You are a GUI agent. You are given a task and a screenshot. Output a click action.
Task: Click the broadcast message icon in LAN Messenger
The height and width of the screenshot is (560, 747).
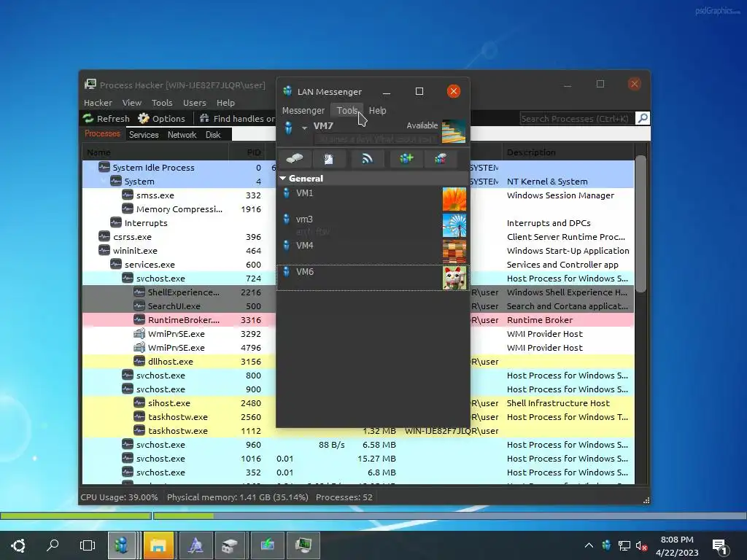pyautogui.click(x=367, y=158)
